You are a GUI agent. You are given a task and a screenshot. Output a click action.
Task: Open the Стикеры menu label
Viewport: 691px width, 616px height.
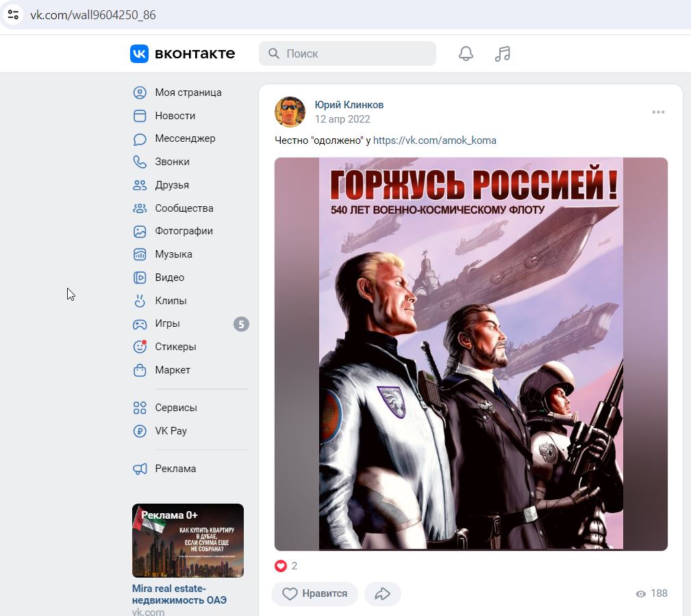pyautogui.click(x=175, y=347)
